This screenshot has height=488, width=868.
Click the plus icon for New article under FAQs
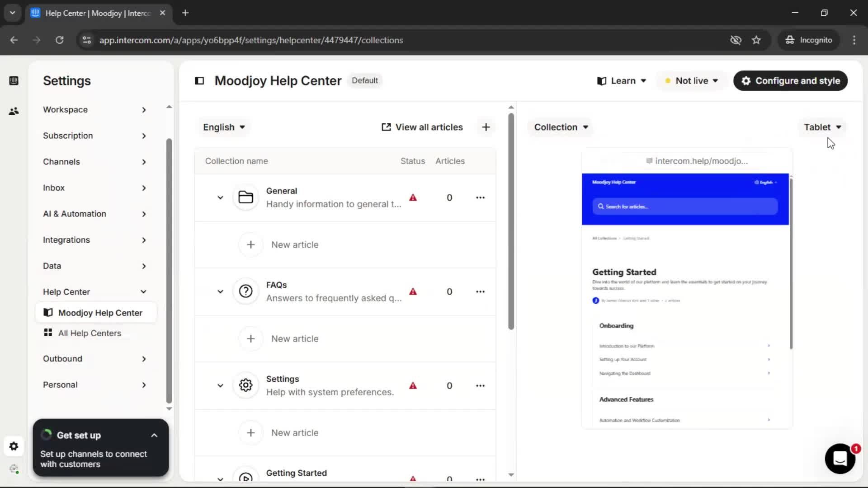click(x=251, y=338)
